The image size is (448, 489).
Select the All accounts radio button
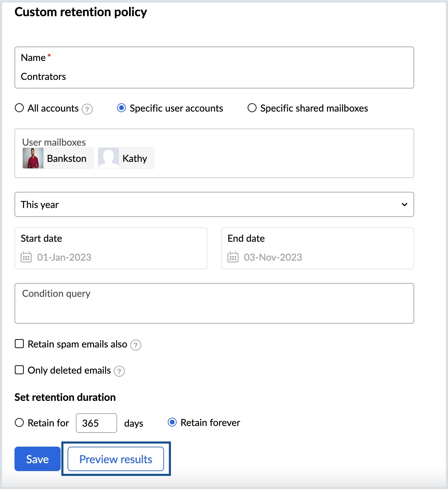(19, 108)
